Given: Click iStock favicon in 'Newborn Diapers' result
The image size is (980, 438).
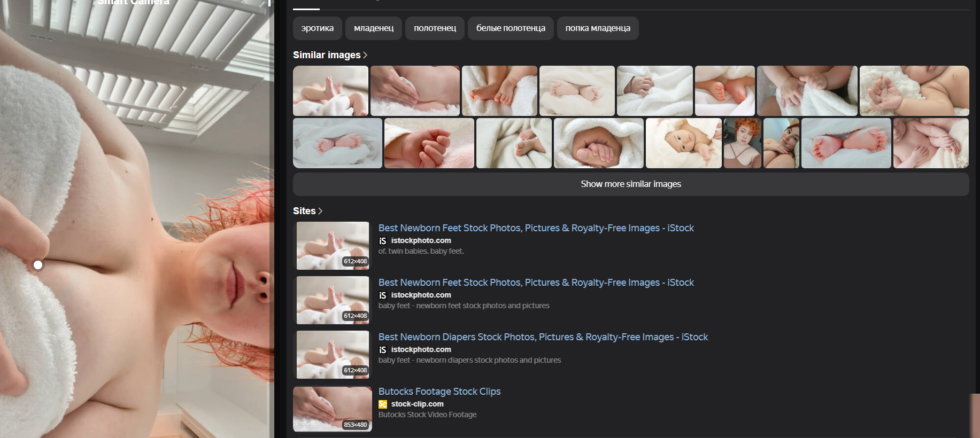Looking at the screenshot, I should [x=383, y=350].
